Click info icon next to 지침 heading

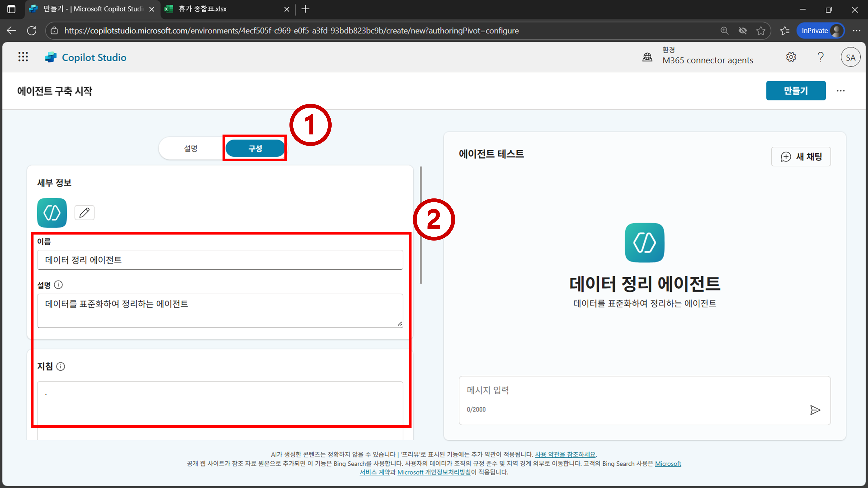(x=61, y=366)
